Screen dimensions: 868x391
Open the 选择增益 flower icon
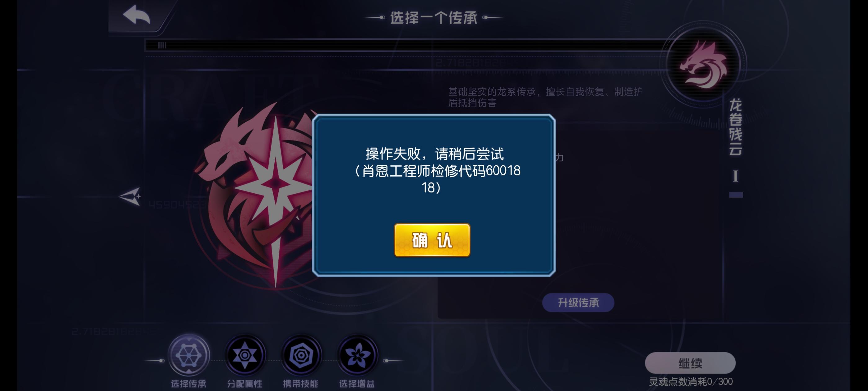(357, 355)
